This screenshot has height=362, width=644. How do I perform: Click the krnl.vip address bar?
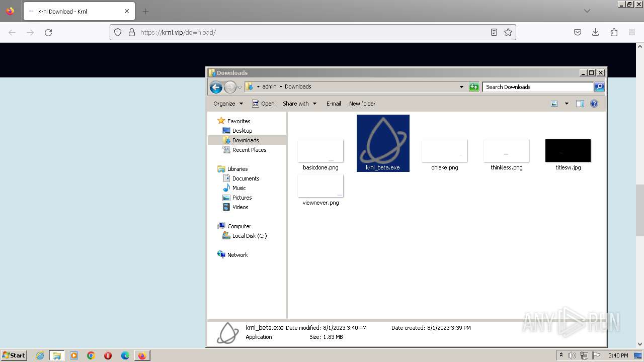click(x=312, y=32)
